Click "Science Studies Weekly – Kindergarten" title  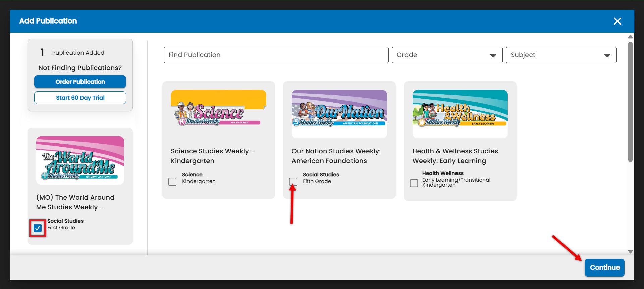click(x=213, y=156)
